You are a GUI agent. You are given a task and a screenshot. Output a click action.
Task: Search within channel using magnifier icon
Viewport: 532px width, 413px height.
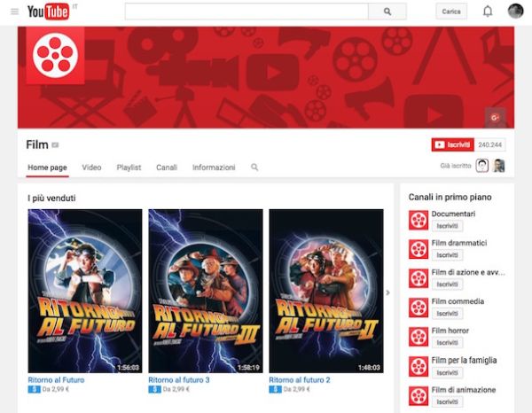pos(254,168)
